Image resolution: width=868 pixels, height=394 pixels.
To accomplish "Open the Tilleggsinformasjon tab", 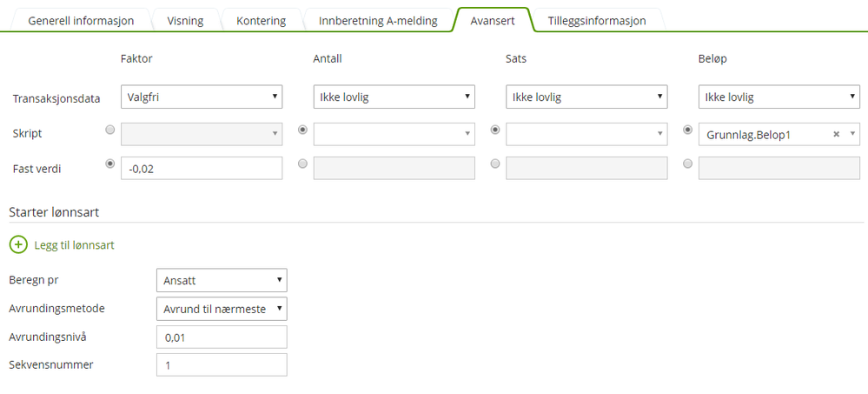I will (x=597, y=21).
